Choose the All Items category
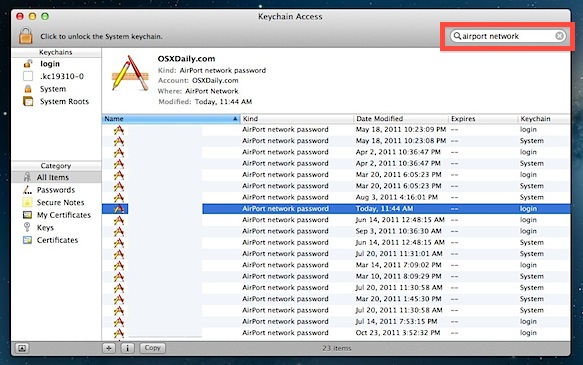Screen dimensions: 583x365 coord(56,177)
